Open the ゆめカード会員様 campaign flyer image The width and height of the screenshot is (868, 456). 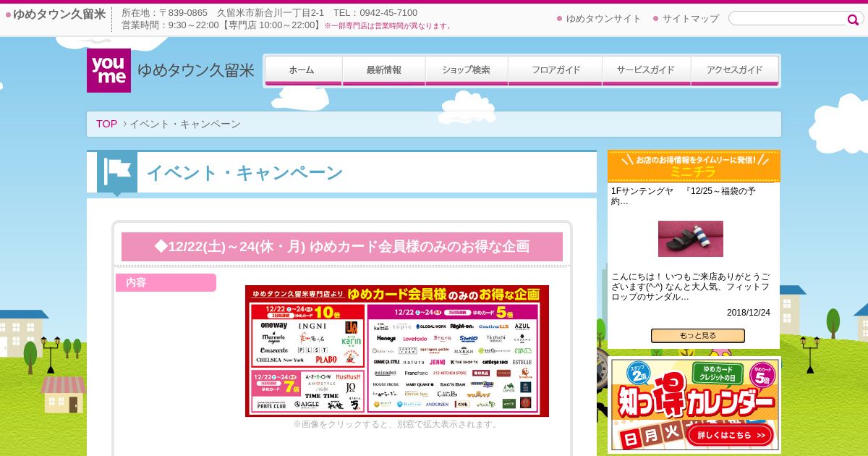397,351
